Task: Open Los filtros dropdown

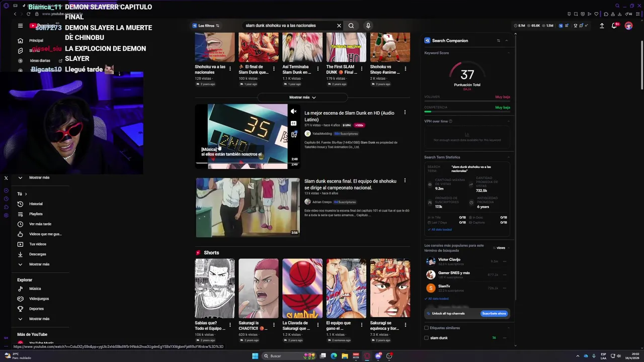Action: (206, 26)
